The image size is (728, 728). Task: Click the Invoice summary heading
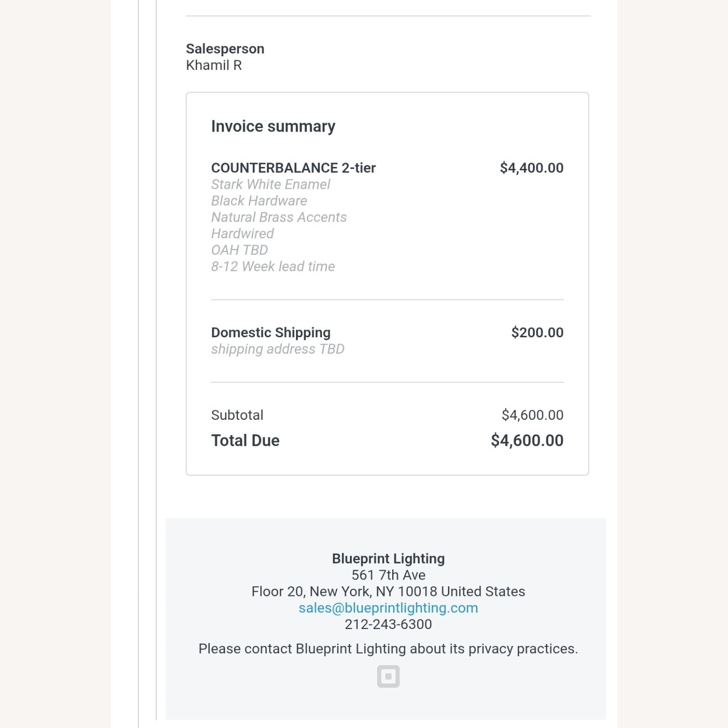point(273,126)
